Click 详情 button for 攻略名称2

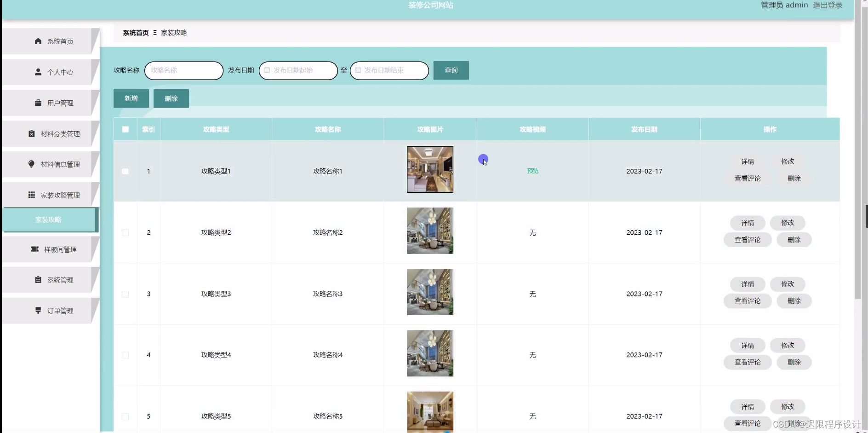pos(748,223)
